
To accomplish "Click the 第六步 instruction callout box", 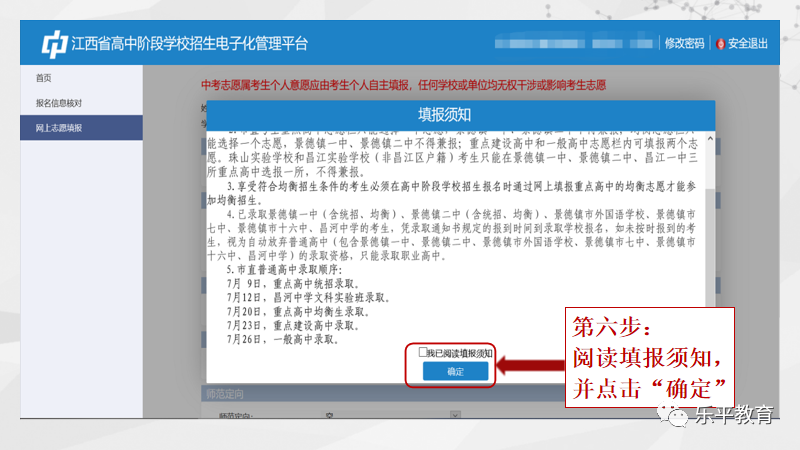I will 649,357.
